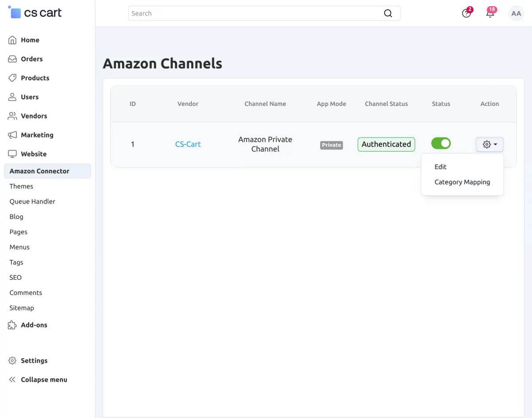Follow the CS-Cart vendor link

click(x=188, y=144)
